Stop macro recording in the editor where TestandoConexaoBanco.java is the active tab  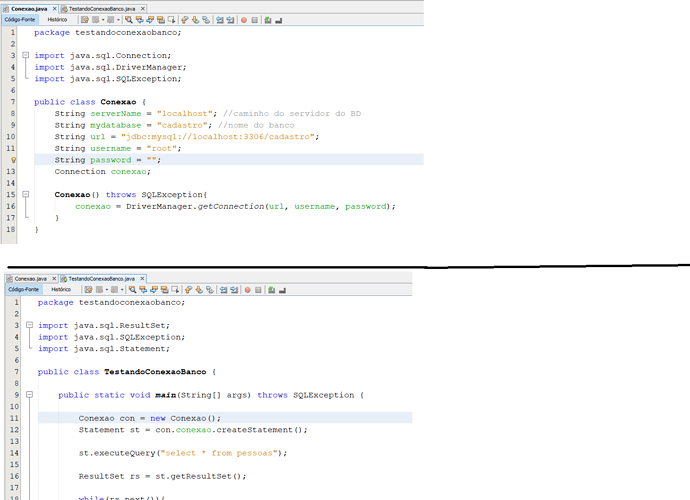pyautogui.click(x=258, y=290)
